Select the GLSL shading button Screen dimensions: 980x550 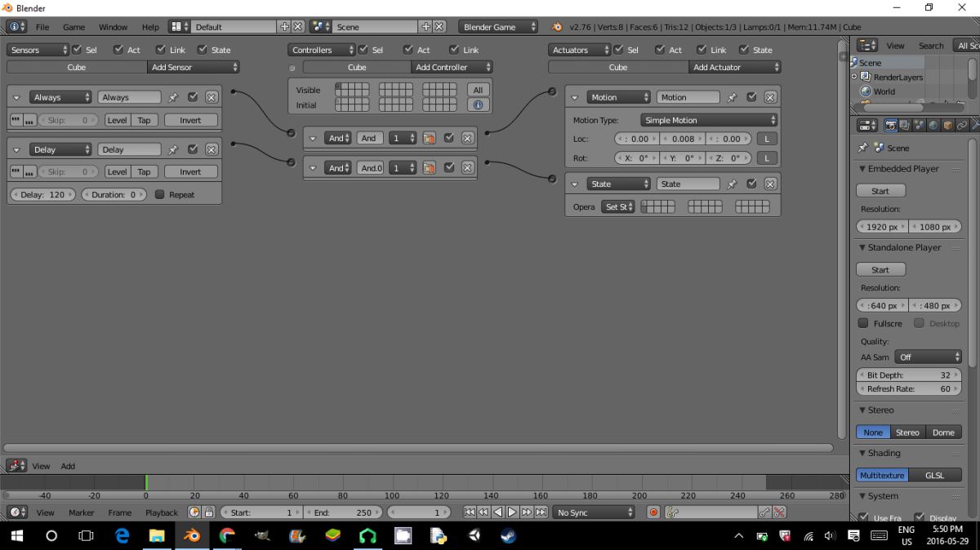click(934, 475)
